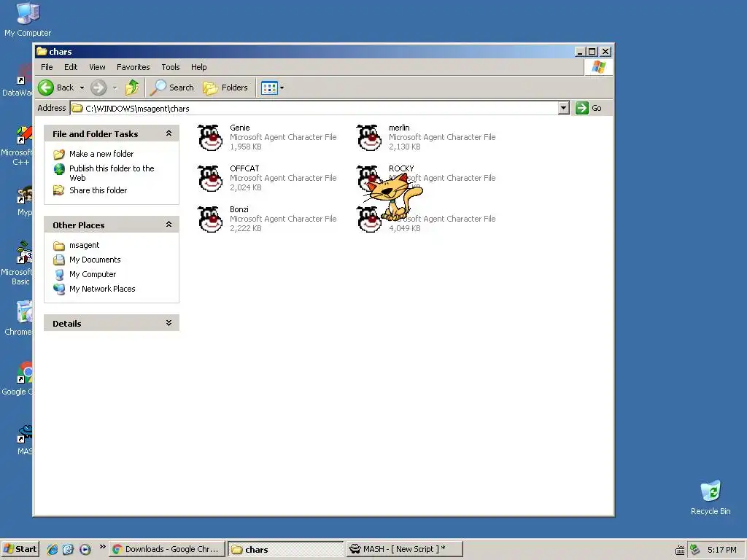Open the Views button menu
Viewport: 747px width, 560px height.
273,87
